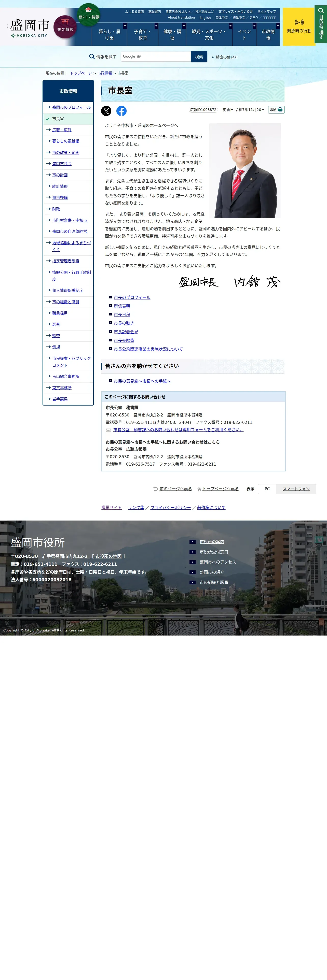Click the mayor portrait photo

[x=245, y=171]
